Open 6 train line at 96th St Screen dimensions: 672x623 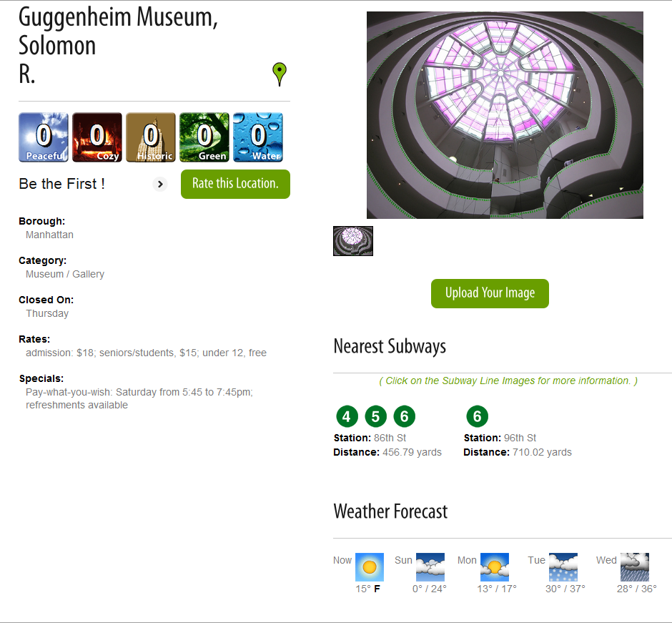[477, 416]
